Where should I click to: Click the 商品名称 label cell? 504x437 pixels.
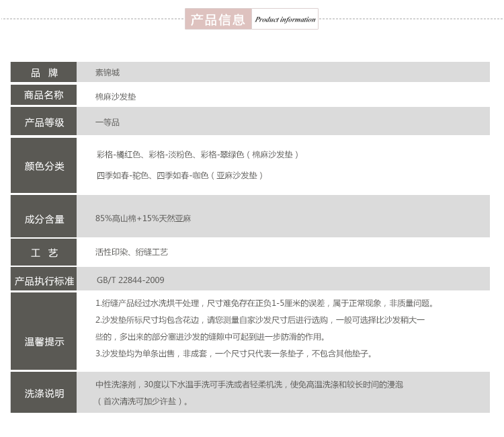coord(44,95)
